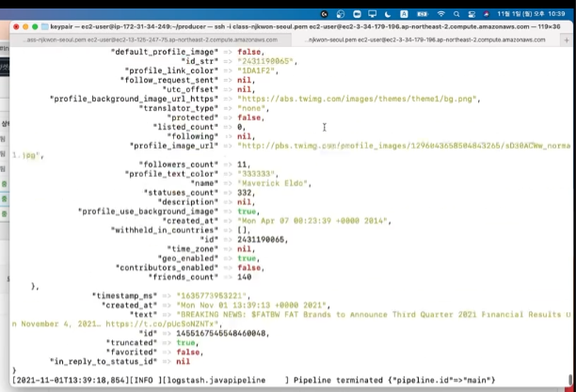Click the battery status icon

(x=422, y=14)
